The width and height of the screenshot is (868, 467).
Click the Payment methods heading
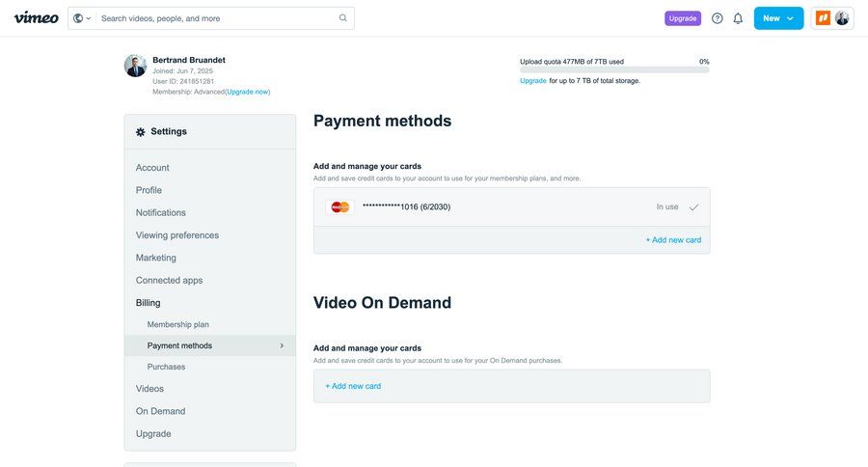(382, 121)
